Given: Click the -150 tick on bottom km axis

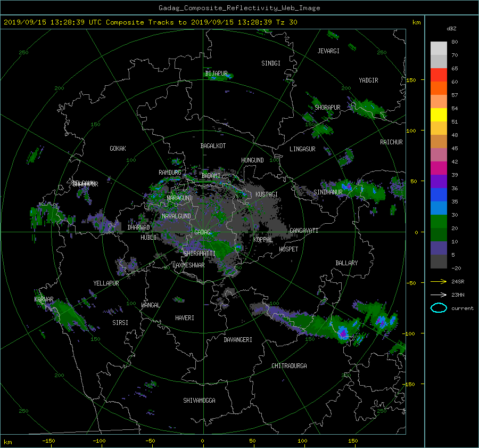Looking at the screenshot, I should click(x=48, y=441).
